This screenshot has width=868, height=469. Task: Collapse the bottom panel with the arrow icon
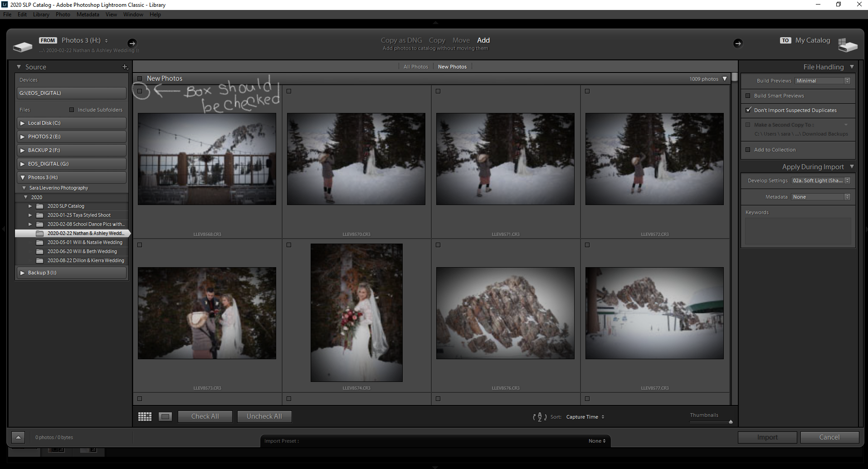click(x=18, y=437)
